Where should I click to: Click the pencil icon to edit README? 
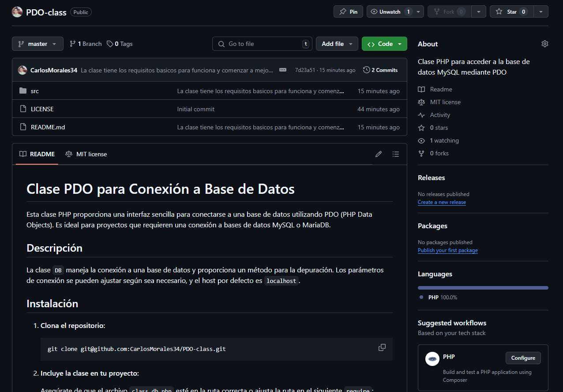click(378, 154)
